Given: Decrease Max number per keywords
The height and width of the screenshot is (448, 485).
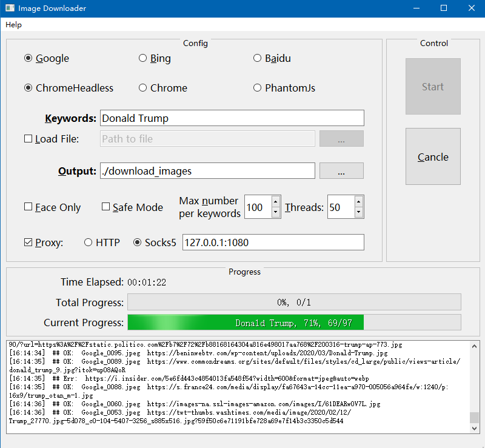Looking at the screenshot, I should (x=276, y=212).
